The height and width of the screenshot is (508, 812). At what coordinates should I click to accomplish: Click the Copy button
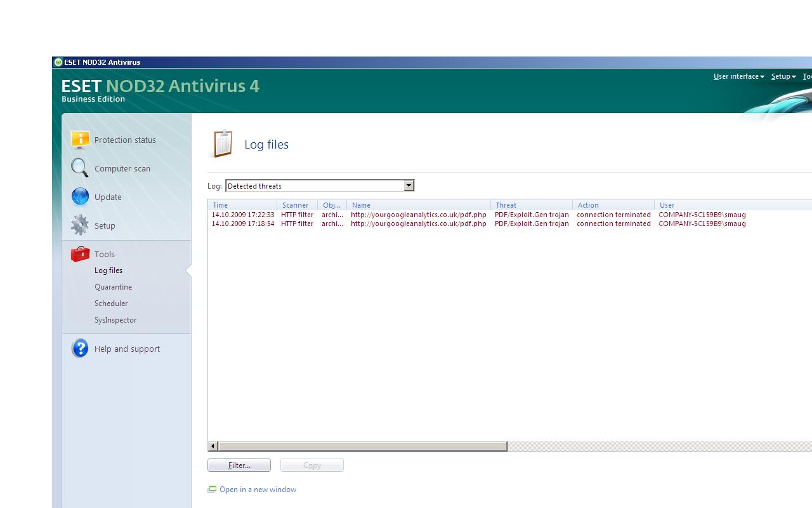point(312,465)
